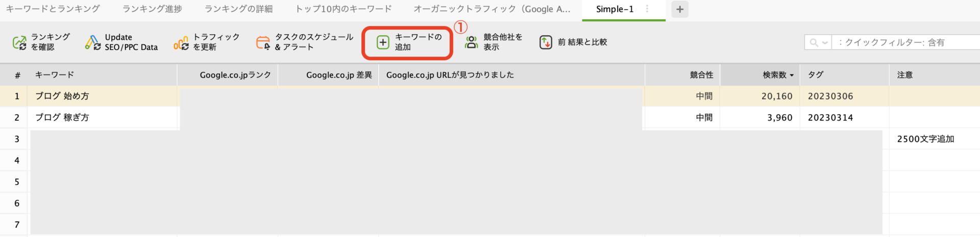This screenshot has height=237, width=980.
Task: Switch to オーガニックトラフィック tab
Action: [x=492, y=9]
